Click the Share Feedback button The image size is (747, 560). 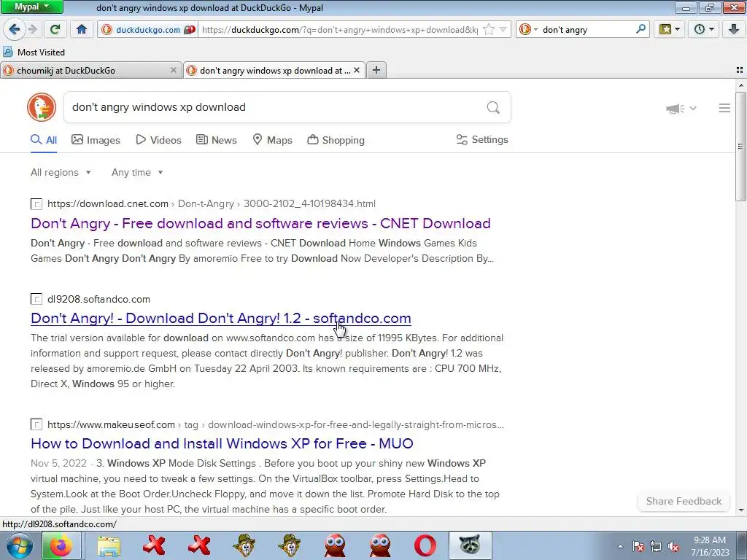pyautogui.click(x=684, y=501)
